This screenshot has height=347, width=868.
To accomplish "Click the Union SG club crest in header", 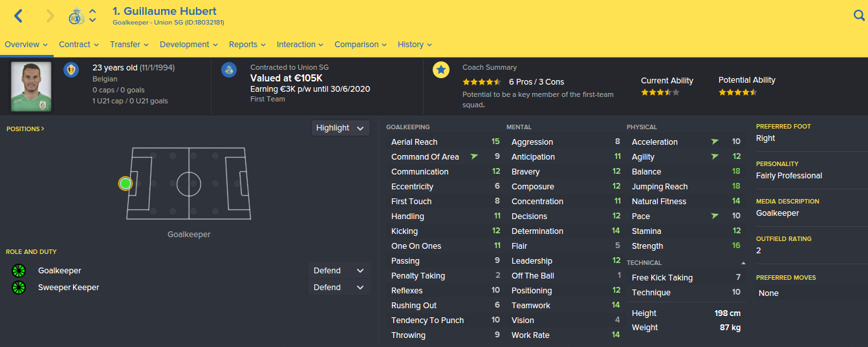I will pos(76,16).
